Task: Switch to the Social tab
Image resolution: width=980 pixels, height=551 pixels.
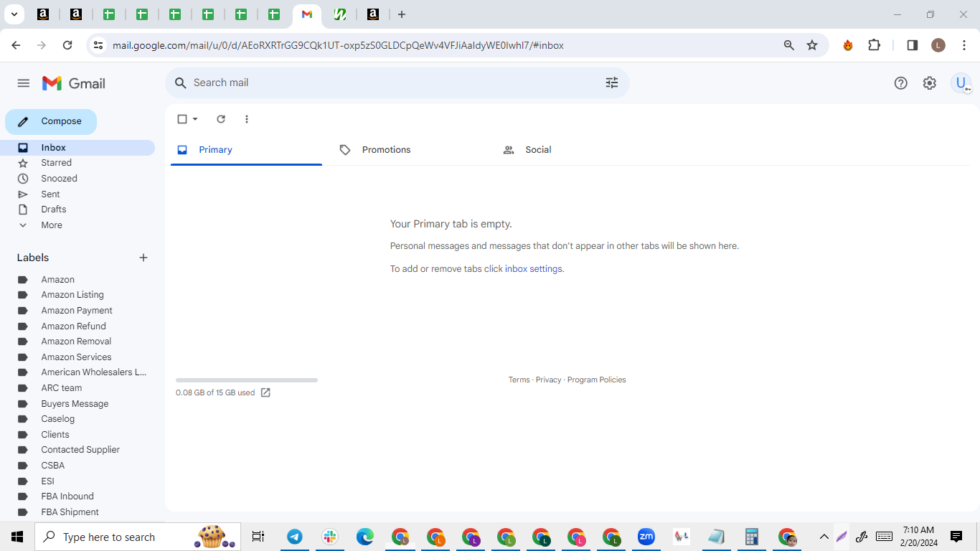Action: 573,150
